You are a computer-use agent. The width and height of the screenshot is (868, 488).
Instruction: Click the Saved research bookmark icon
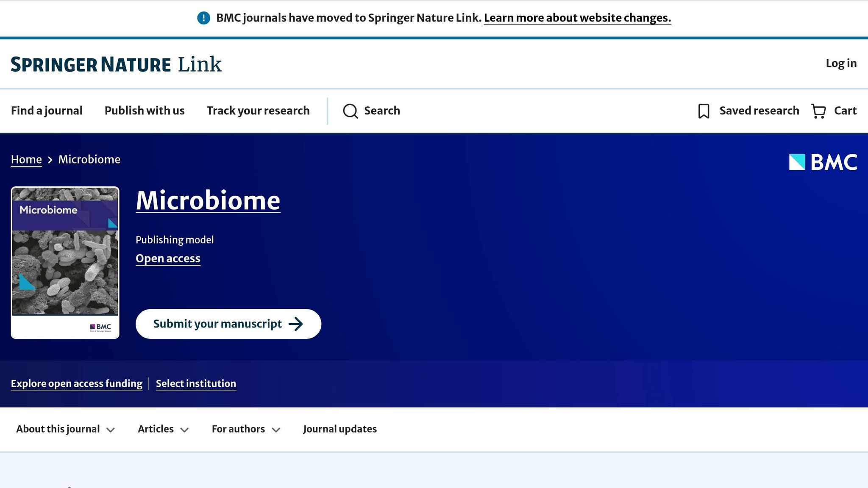[704, 111]
